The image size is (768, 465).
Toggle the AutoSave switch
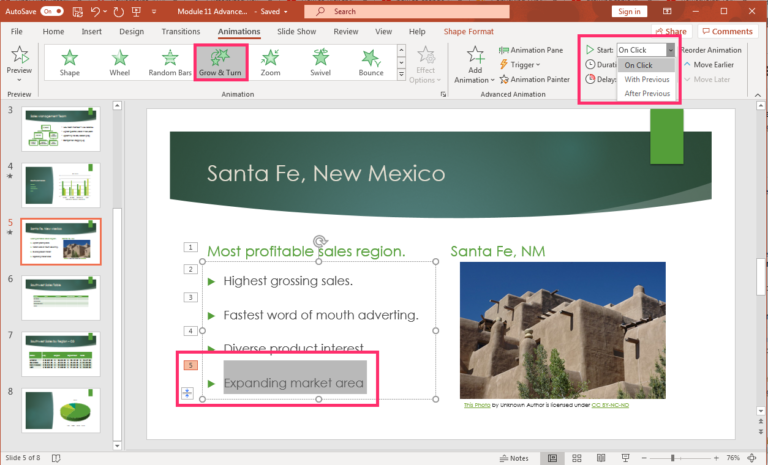pos(51,11)
